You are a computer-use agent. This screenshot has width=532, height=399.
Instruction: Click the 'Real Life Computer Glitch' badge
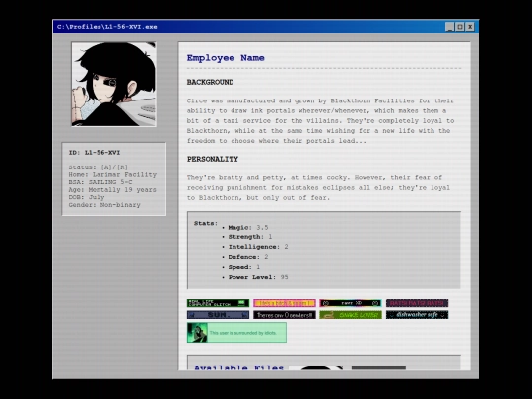218,303
